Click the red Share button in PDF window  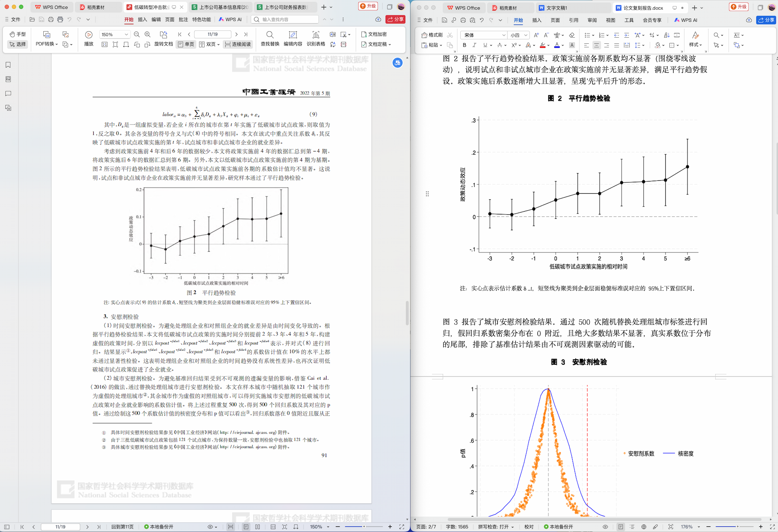click(395, 19)
